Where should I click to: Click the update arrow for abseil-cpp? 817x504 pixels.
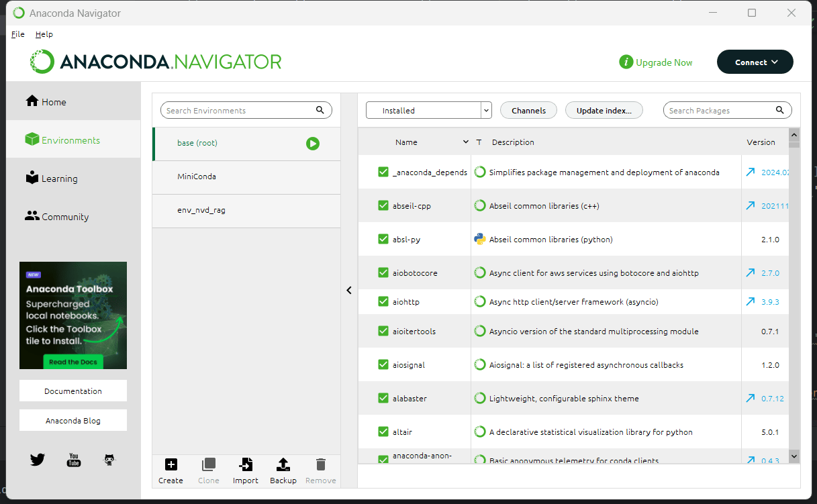click(x=751, y=205)
